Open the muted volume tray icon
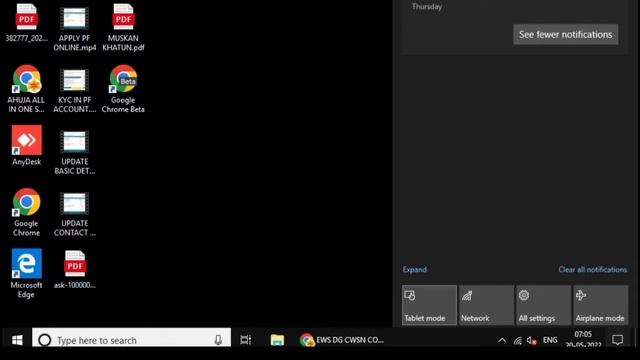640x360 pixels. coord(531,340)
